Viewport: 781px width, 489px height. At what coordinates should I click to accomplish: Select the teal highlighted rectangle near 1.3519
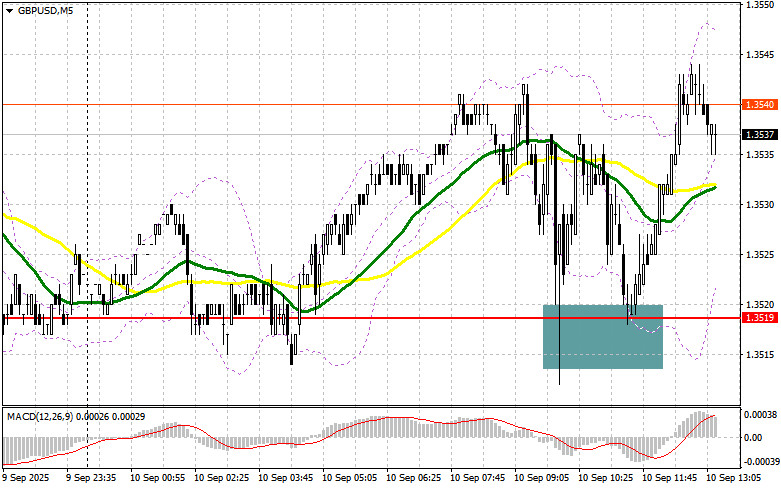603,337
